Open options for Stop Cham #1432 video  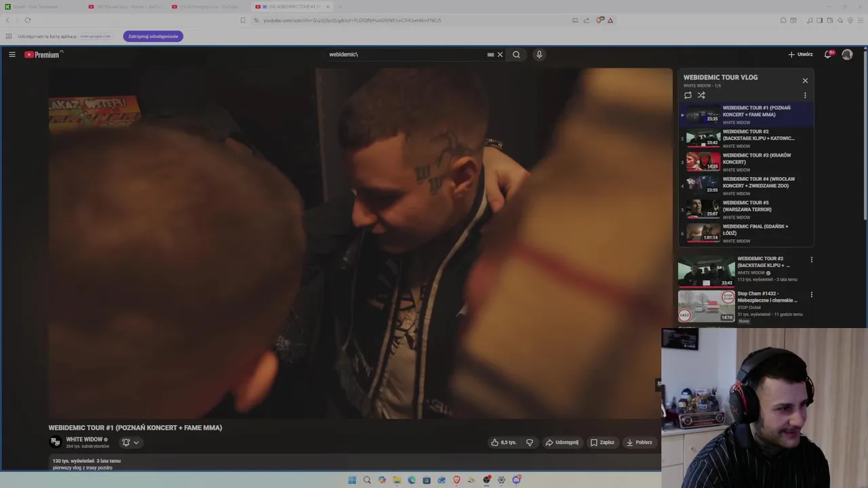(811, 295)
